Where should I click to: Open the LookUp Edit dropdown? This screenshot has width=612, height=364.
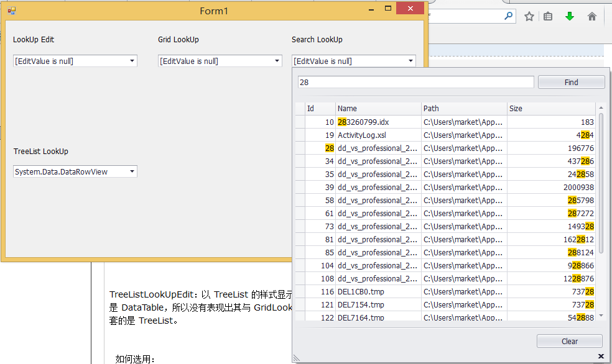click(x=132, y=61)
